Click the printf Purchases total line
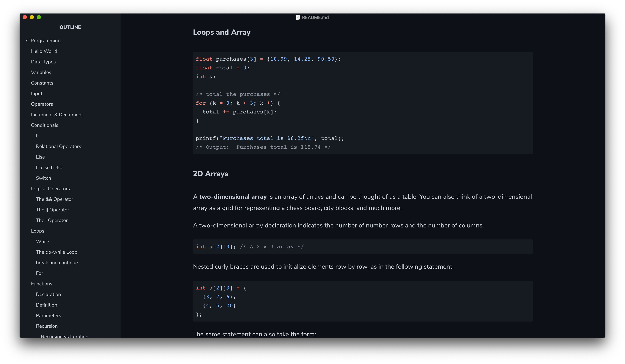 point(270,138)
